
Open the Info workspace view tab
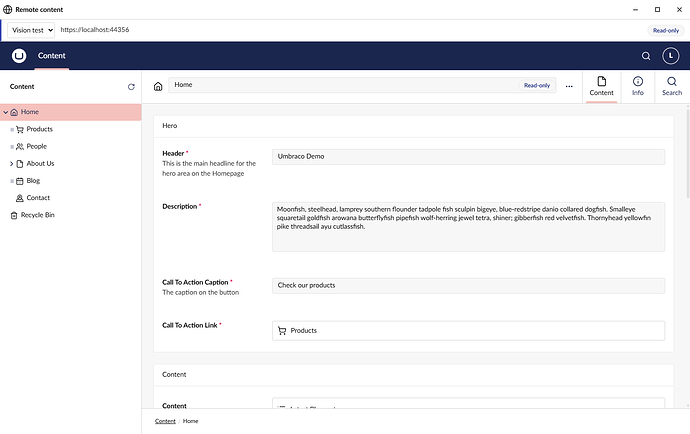(x=638, y=86)
